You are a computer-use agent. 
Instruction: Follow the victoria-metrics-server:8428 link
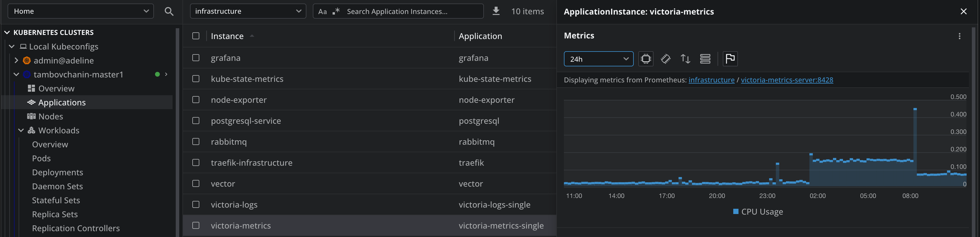click(x=787, y=80)
